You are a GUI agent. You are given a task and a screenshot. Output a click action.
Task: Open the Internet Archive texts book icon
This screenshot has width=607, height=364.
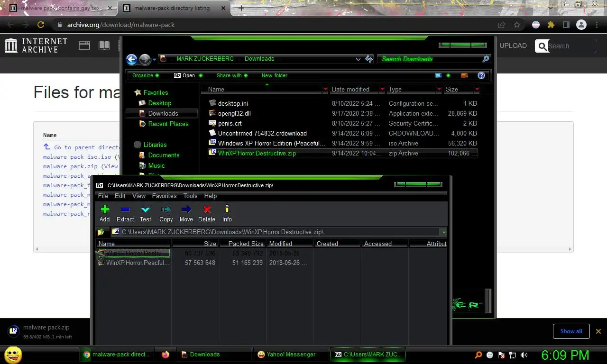(x=104, y=45)
